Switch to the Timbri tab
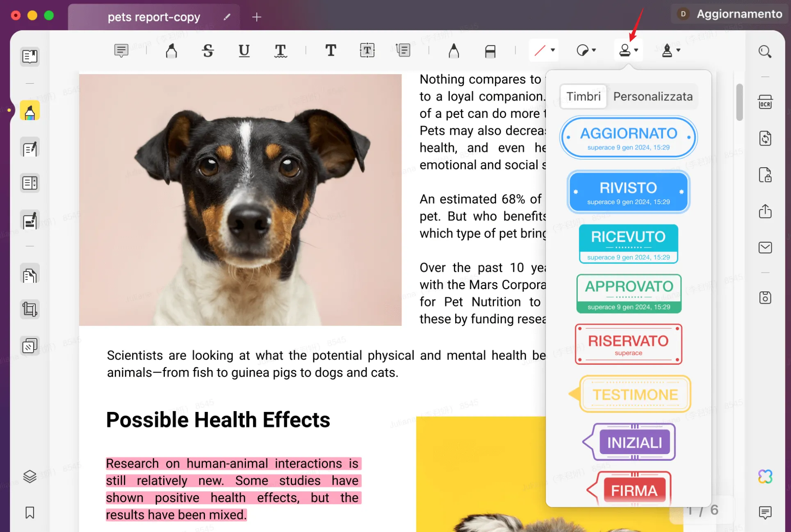Screen dimensions: 791x532 pyautogui.click(x=583, y=97)
